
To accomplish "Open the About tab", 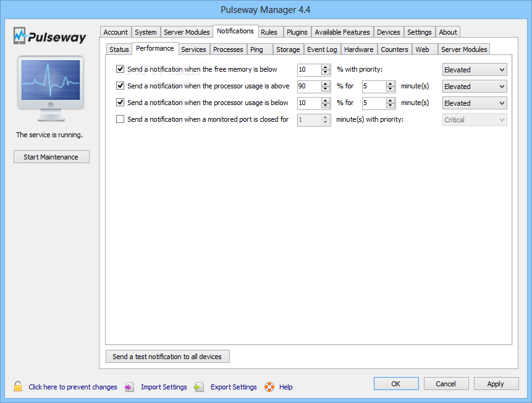I will (448, 32).
